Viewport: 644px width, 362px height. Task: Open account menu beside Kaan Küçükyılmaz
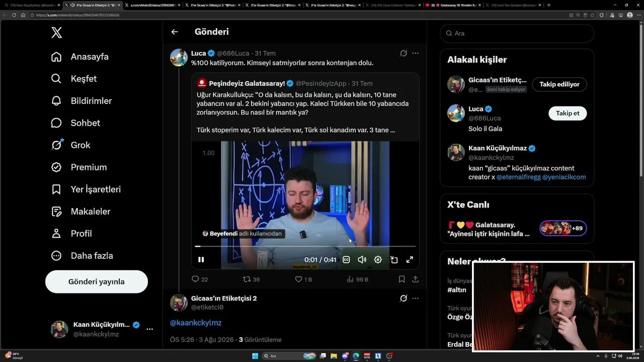pos(149,329)
